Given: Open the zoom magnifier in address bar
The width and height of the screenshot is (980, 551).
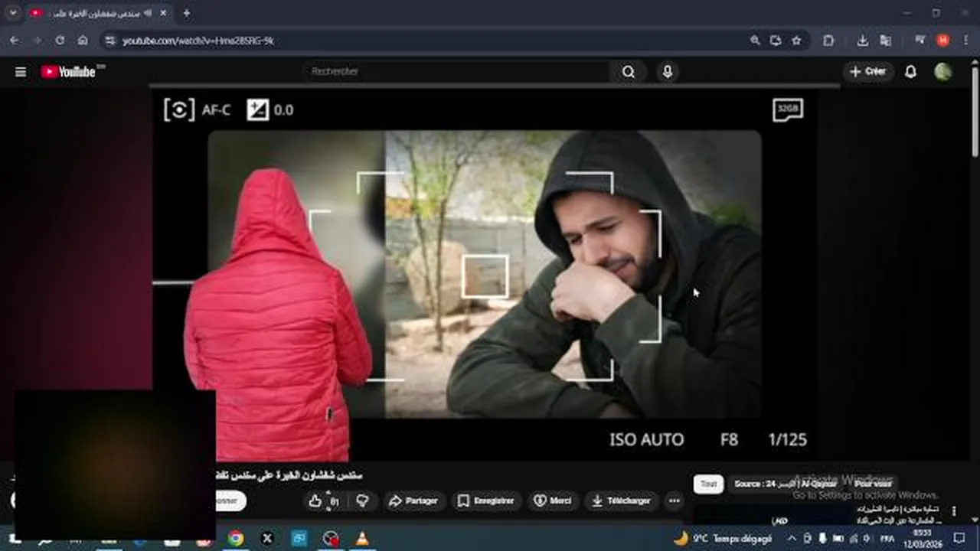Looking at the screenshot, I should click(x=755, y=41).
